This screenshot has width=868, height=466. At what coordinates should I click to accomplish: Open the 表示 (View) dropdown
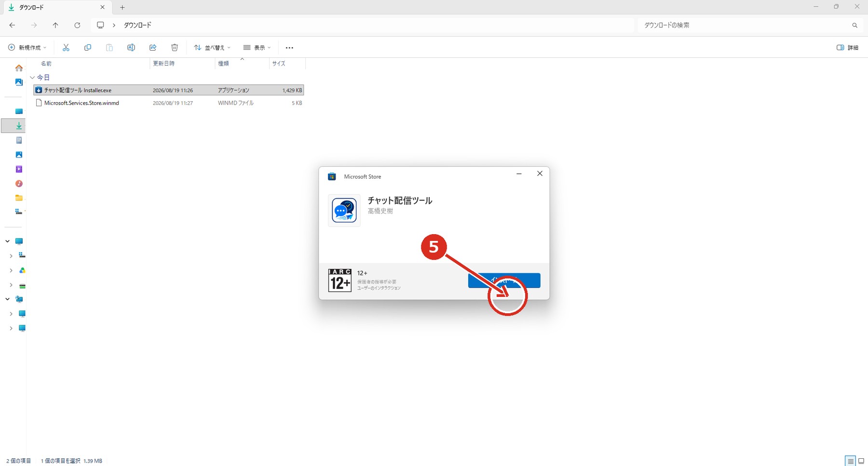tap(257, 48)
